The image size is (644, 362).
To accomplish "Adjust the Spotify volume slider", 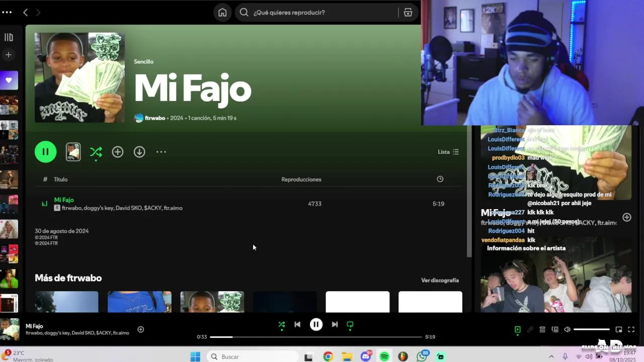I will (x=592, y=329).
